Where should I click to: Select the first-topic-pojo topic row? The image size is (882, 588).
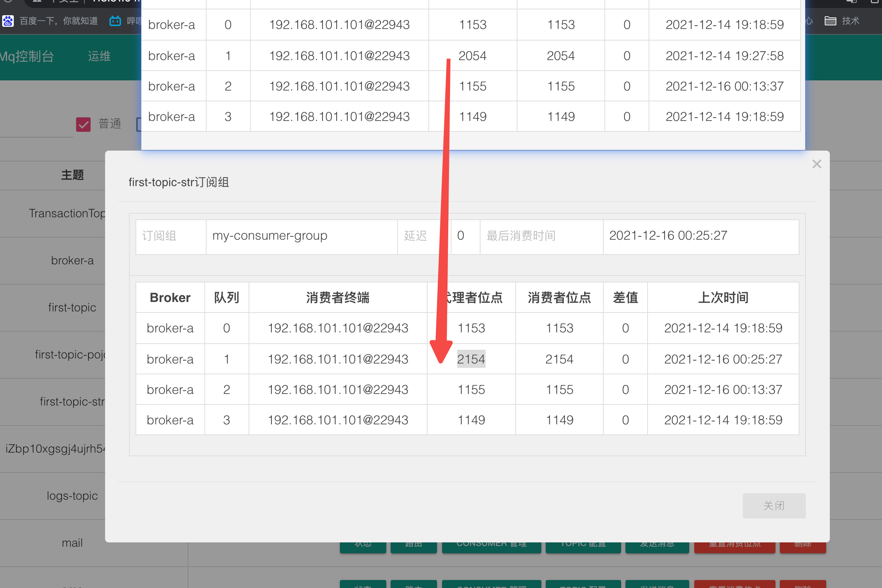[70, 354]
